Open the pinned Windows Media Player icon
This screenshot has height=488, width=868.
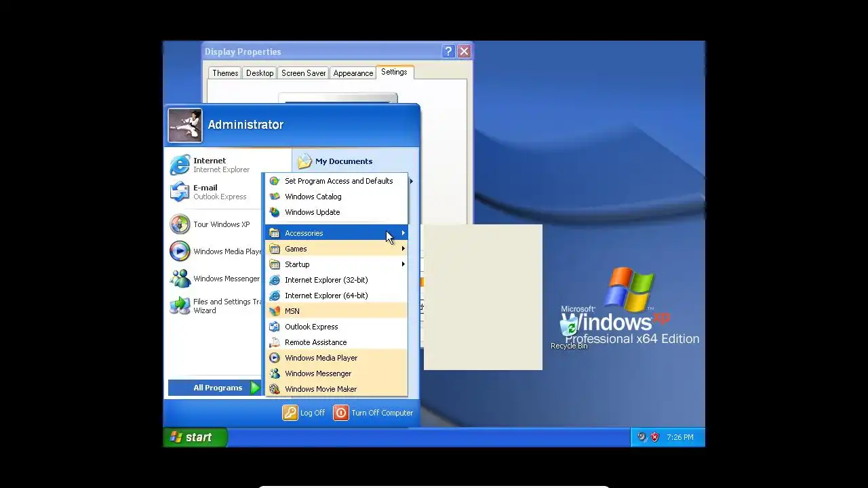pos(180,251)
